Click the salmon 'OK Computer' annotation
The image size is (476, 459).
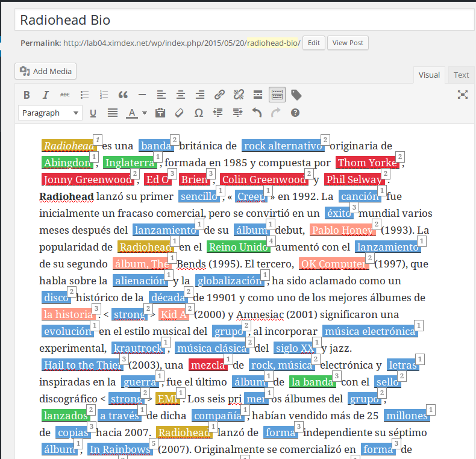pos(334,264)
